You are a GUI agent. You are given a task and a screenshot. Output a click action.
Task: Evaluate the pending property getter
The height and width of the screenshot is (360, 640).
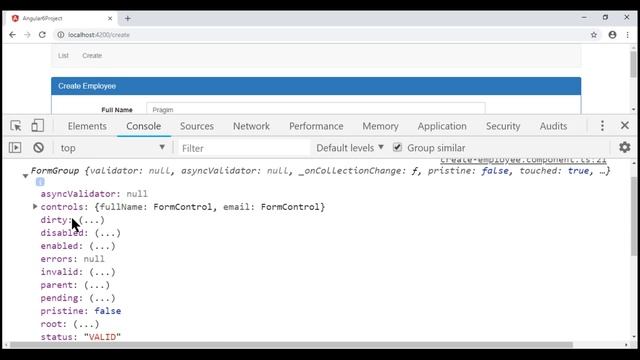[x=102, y=298]
